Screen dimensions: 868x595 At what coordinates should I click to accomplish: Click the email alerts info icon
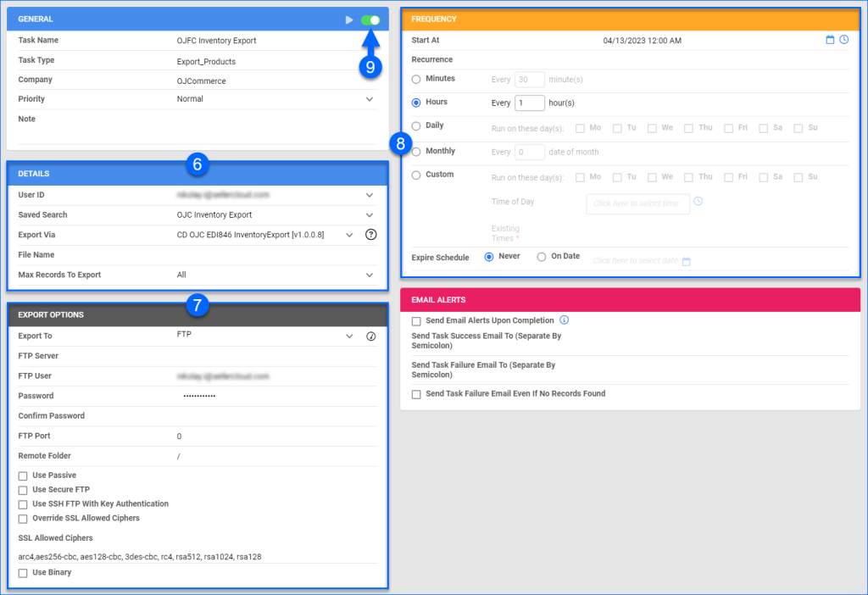(x=565, y=320)
